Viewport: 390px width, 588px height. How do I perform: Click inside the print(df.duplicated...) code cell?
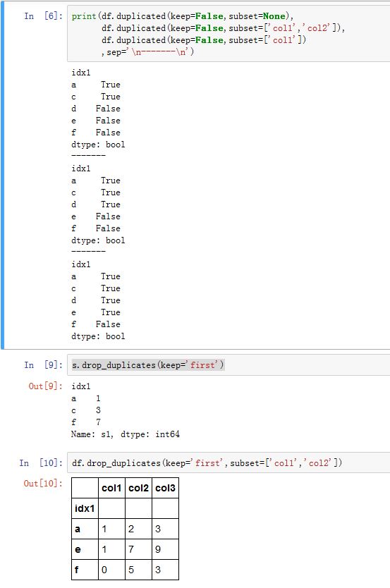(228, 34)
